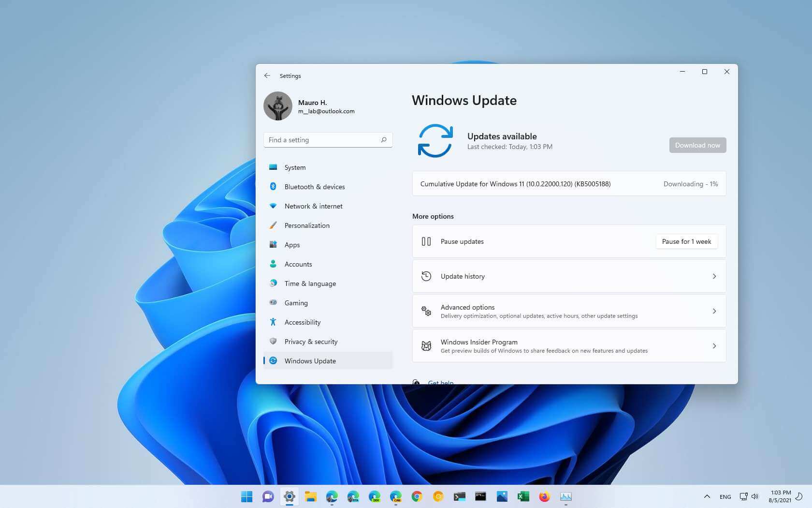Viewport: 812px width, 508px height.
Task: Click the Download now button
Action: [x=697, y=145]
